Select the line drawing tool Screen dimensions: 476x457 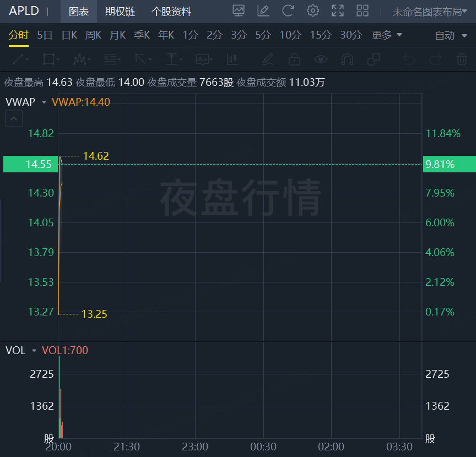pyautogui.click(x=20, y=59)
